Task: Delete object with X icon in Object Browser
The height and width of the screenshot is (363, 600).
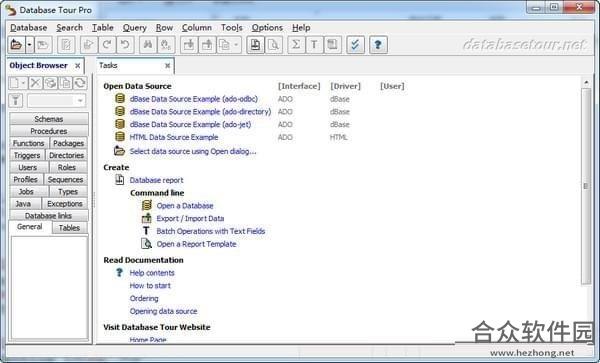Action: click(x=35, y=83)
